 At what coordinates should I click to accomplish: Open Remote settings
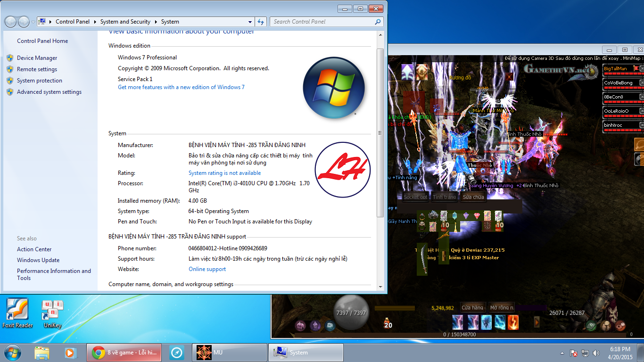37,69
